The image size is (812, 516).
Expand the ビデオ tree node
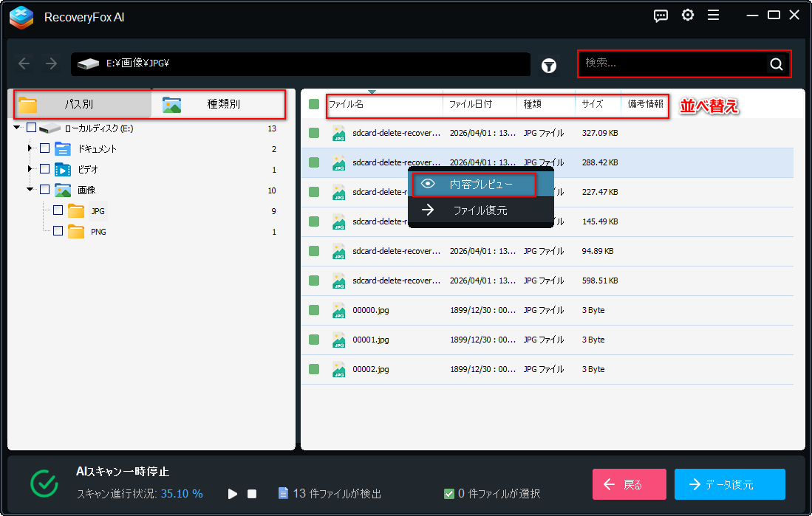click(30, 169)
